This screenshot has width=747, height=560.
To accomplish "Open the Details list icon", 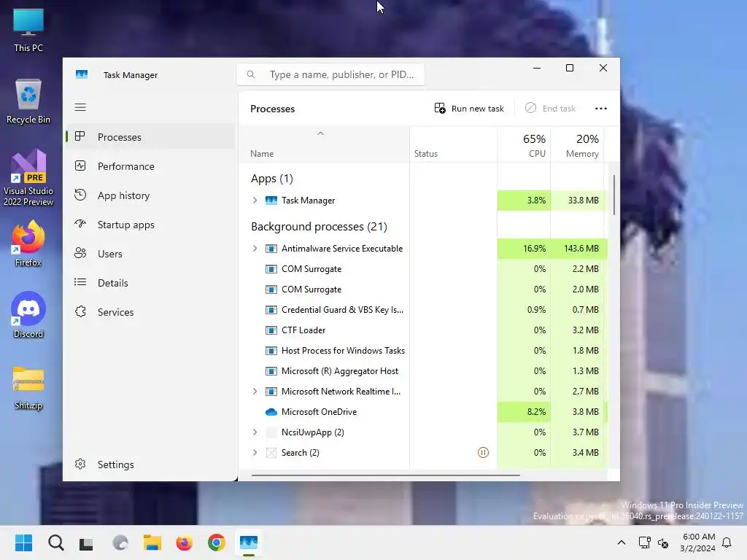I will tap(80, 282).
